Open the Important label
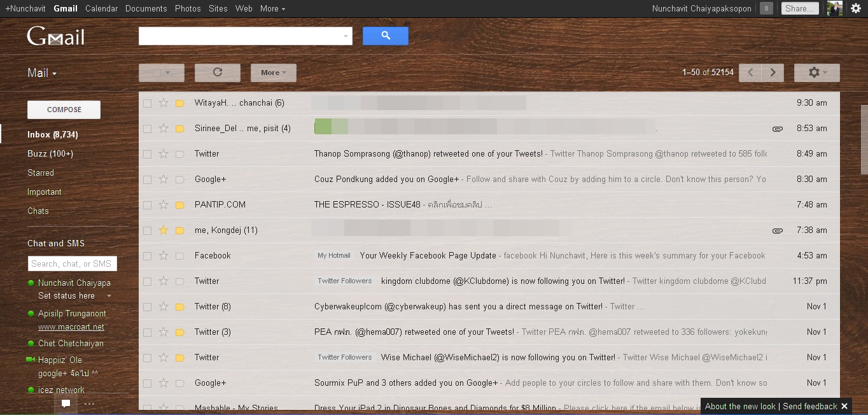The height and width of the screenshot is (415, 868). click(x=45, y=192)
